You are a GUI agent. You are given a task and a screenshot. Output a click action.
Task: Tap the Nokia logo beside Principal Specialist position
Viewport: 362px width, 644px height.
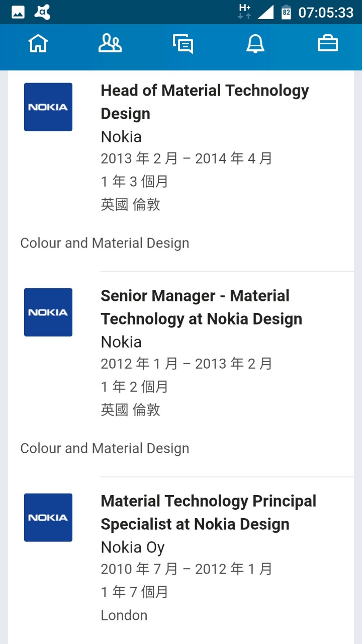(x=48, y=518)
